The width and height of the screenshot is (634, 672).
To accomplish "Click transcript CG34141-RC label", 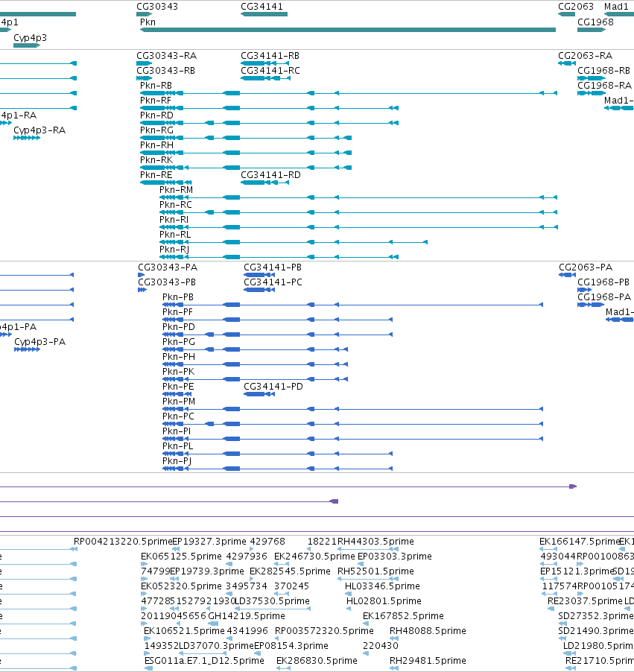I will click(270, 70).
